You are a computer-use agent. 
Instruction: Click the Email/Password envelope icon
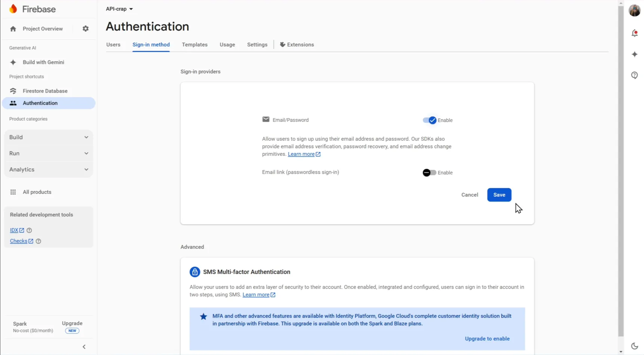pyautogui.click(x=266, y=119)
